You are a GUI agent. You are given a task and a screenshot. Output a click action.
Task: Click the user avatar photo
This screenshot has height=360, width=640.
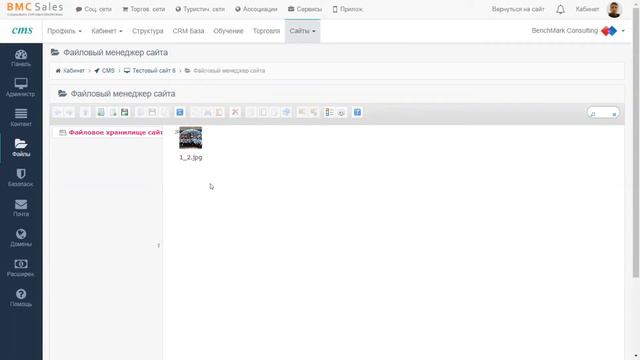[x=614, y=9]
